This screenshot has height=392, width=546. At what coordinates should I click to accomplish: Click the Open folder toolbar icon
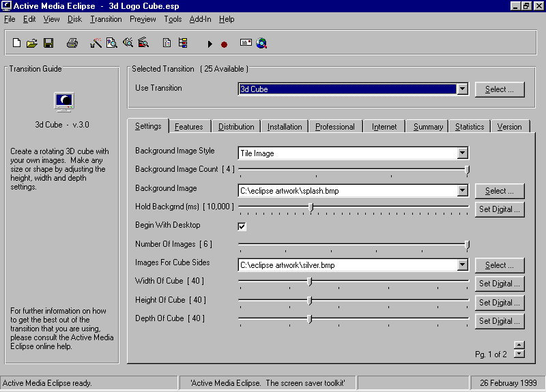[x=32, y=43]
